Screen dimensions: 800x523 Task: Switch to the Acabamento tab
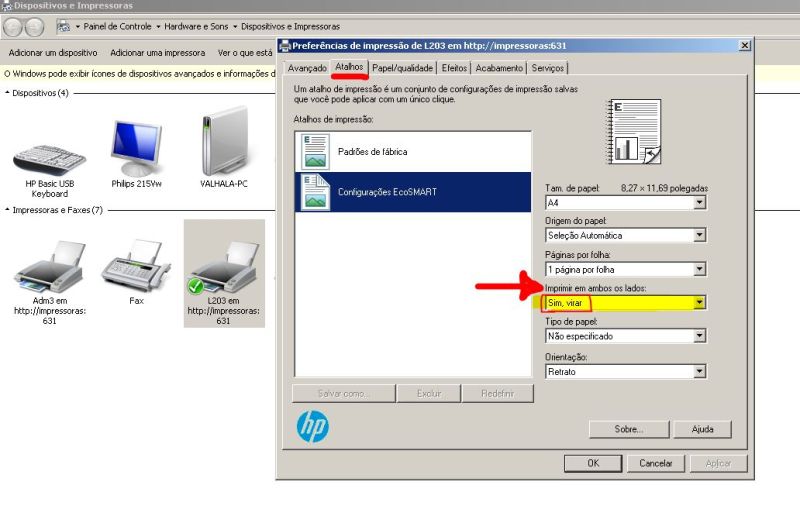tap(499, 68)
